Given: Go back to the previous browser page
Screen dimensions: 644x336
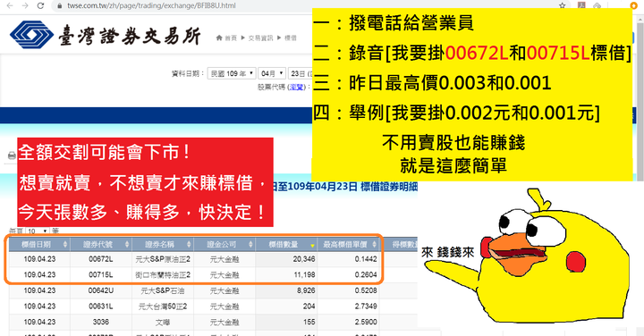Looking at the screenshot, I should (10, 5).
